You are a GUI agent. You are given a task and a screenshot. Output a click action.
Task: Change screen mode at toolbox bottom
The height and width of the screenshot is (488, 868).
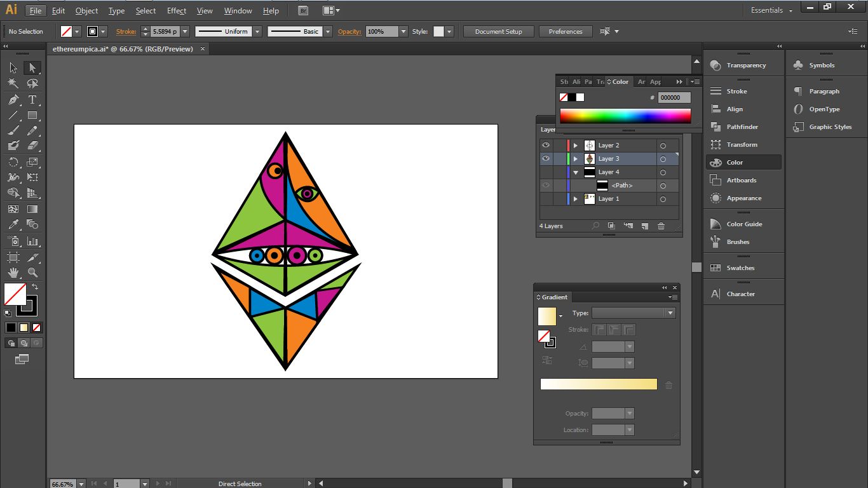[x=22, y=360]
